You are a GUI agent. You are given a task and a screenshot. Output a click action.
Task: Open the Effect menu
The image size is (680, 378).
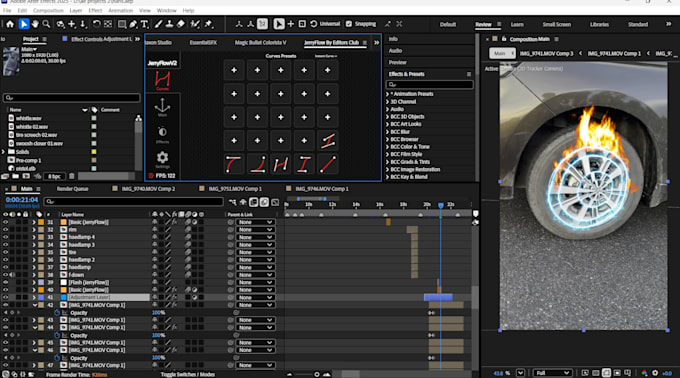[95, 10]
